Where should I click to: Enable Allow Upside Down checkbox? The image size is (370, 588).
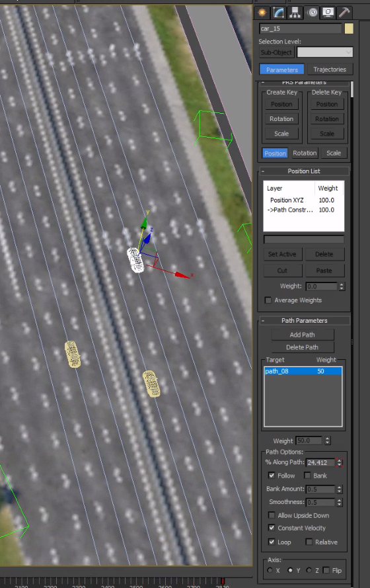[272, 515]
